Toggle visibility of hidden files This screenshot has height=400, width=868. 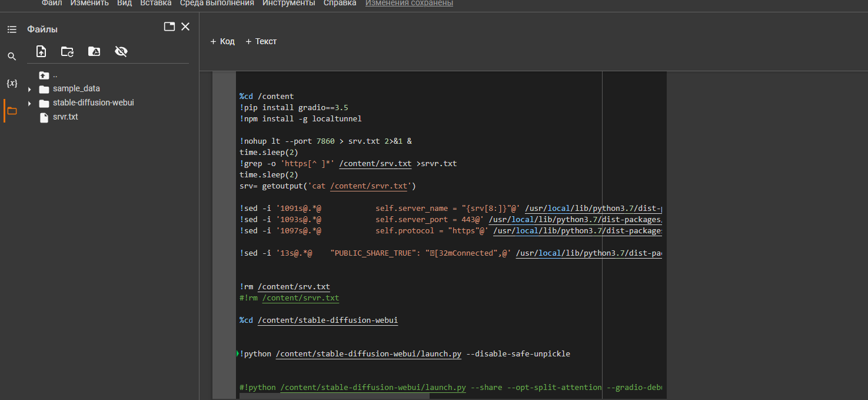coord(121,51)
